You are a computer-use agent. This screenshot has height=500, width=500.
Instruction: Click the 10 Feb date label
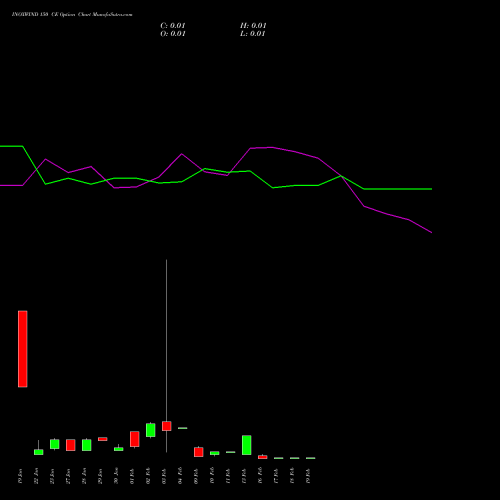[x=212, y=476]
